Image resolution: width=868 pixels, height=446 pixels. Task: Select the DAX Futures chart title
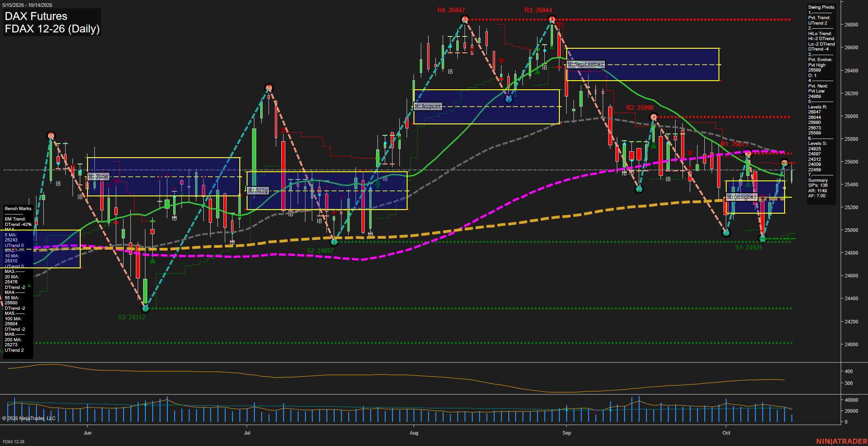(x=36, y=16)
